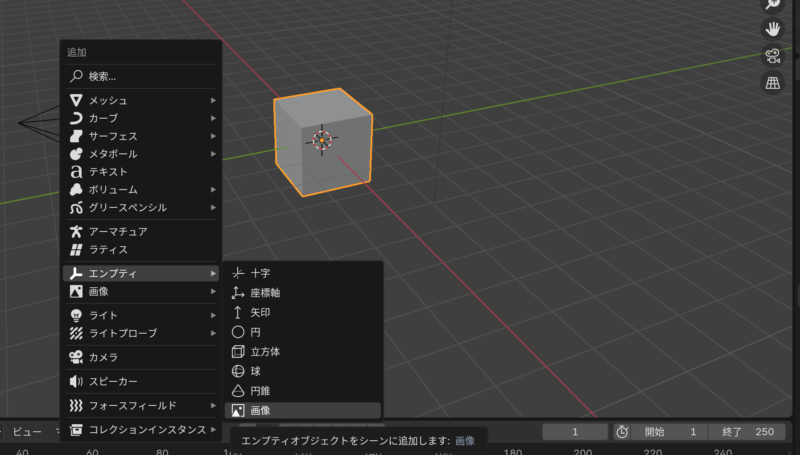
Task: Expand the arrow next to メタボール
Action: click(213, 154)
